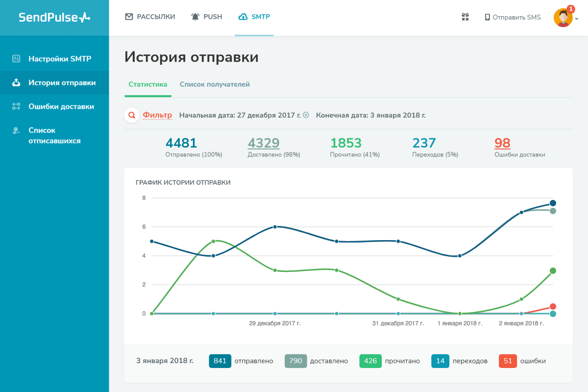Click the red 51 errors legend badge

click(508, 361)
